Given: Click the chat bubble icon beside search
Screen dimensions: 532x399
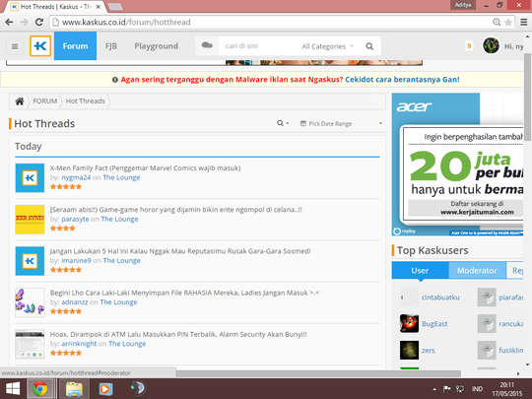Looking at the screenshot, I should (x=207, y=45).
